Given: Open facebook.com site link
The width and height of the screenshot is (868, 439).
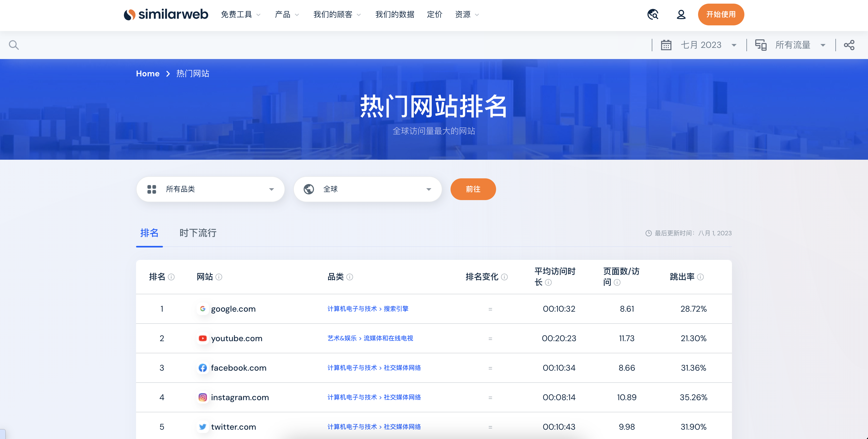Looking at the screenshot, I should pos(238,368).
